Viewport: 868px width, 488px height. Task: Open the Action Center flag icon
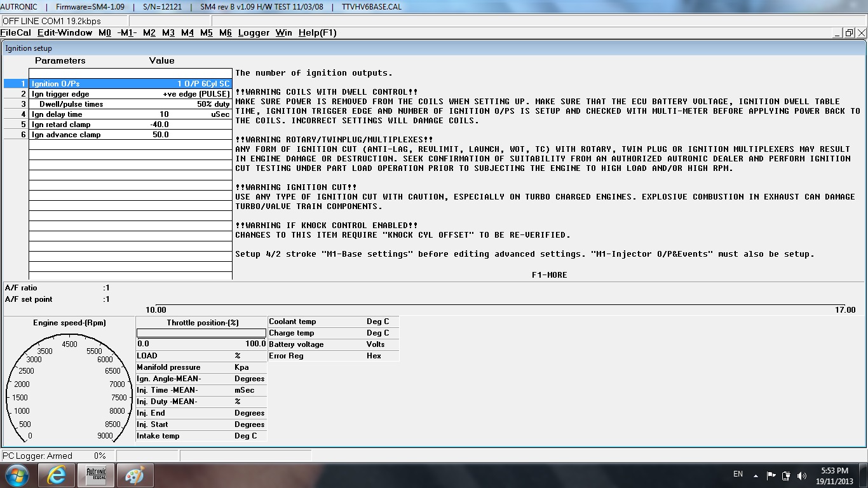click(771, 475)
